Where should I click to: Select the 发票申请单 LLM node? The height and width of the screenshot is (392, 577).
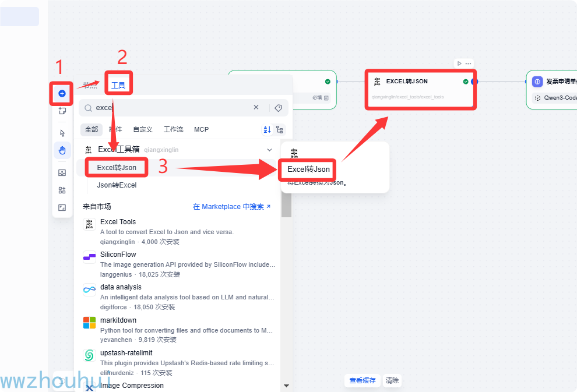click(552, 90)
